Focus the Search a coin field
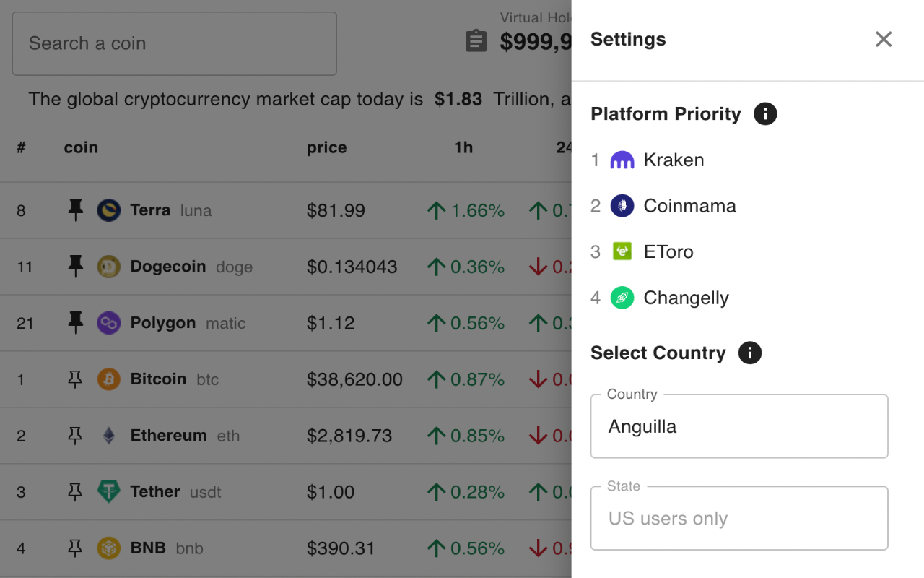924x578 pixels. point(174,43)
